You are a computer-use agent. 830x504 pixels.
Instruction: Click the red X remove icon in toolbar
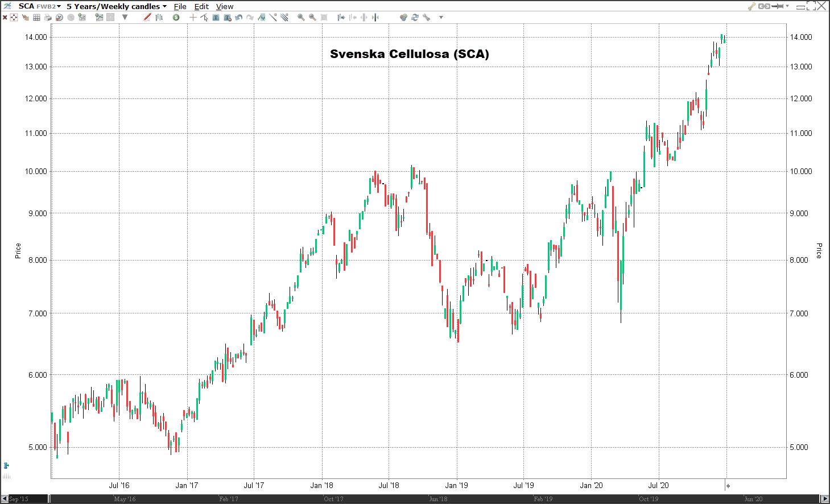(x=5, y=18)
